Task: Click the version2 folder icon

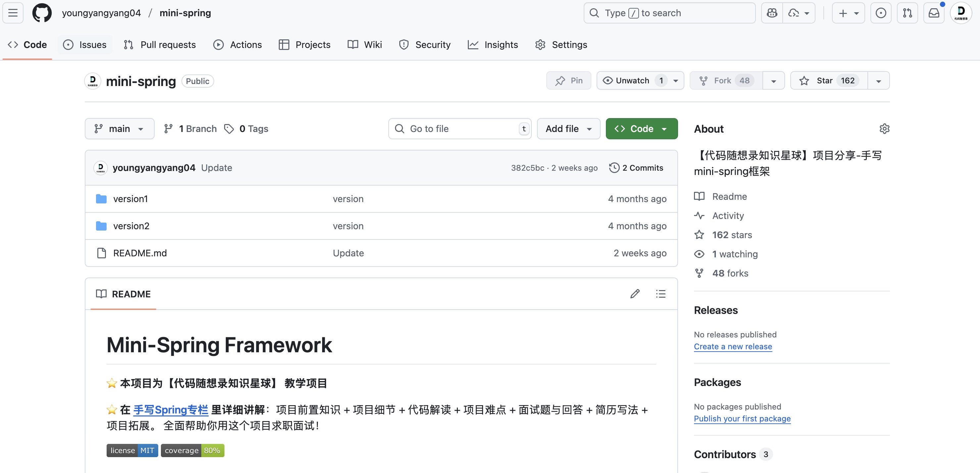Action: pyautogui.click(x=101, y=226)
